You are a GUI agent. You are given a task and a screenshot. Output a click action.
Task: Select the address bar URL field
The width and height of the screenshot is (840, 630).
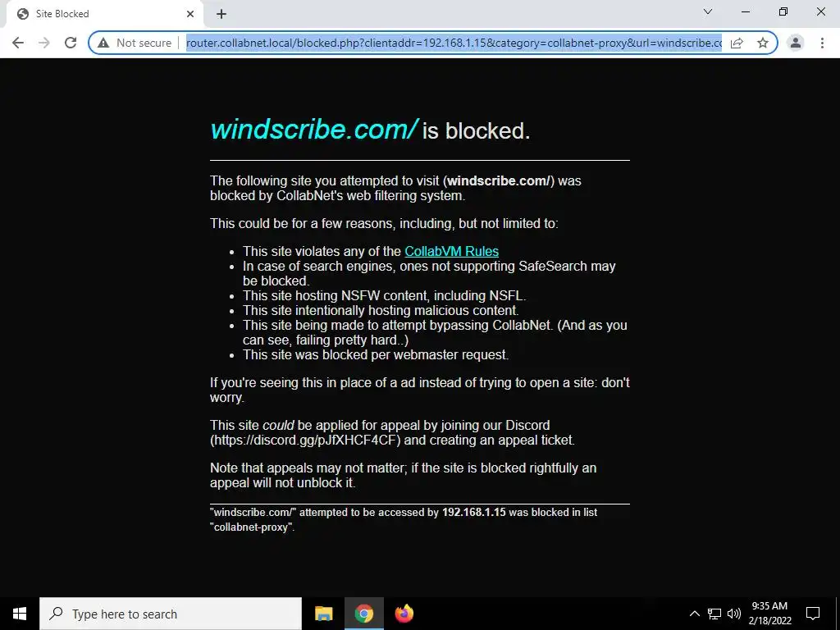(x=453, y=43)
